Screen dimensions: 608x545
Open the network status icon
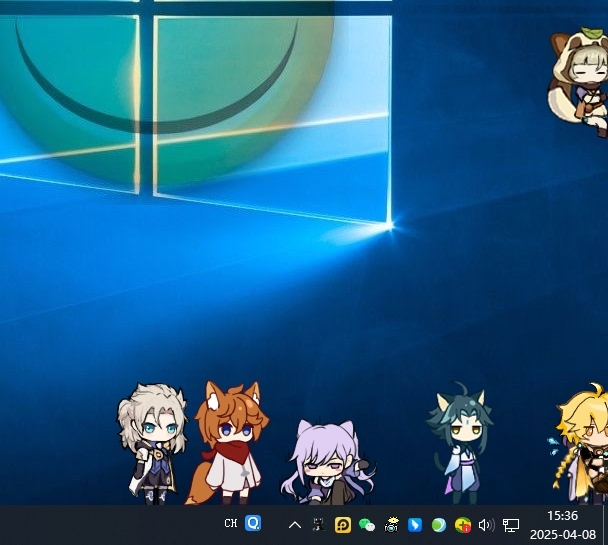pyautogui.click(x=511, y=525)
